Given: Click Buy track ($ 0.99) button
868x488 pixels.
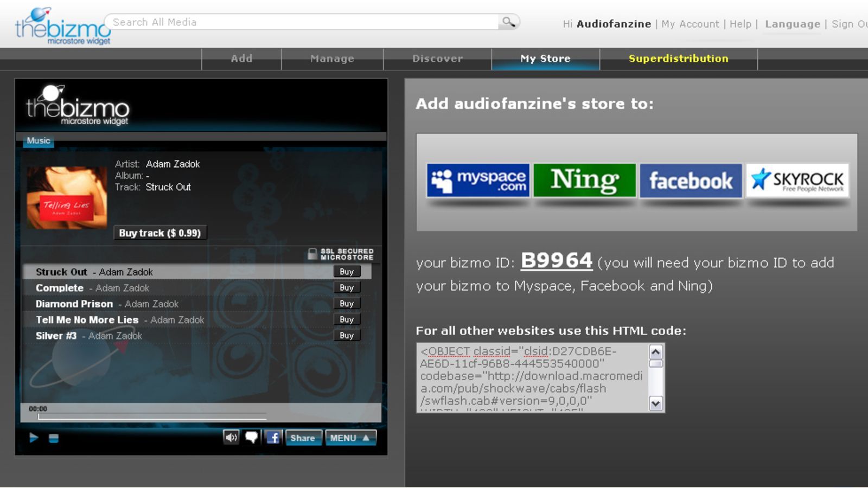Looking at the screenshot, I should 160,233.
